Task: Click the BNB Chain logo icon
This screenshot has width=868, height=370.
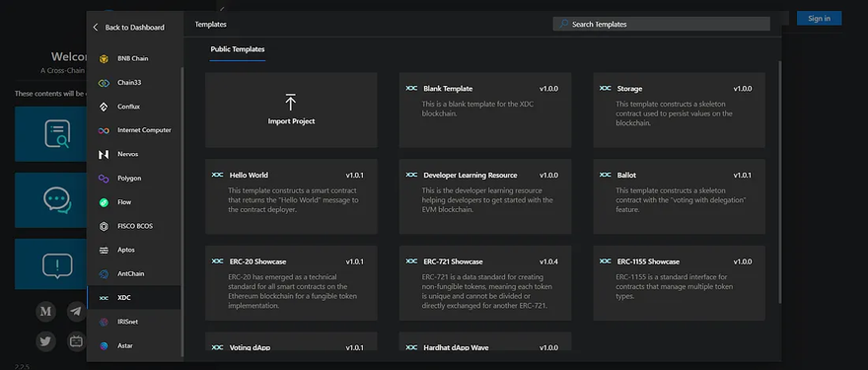Action: tap(104, 59)
